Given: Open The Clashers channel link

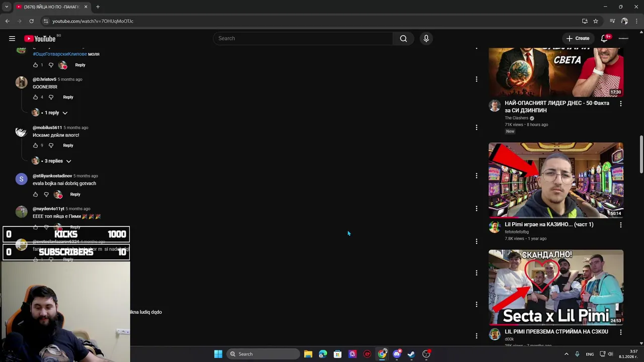Looking at the screenshot, I should coord(517,118).
